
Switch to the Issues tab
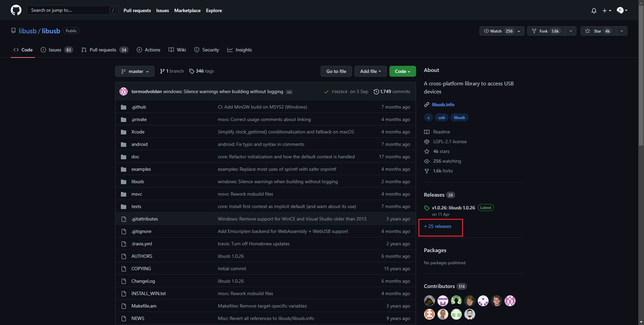[56, 50]
